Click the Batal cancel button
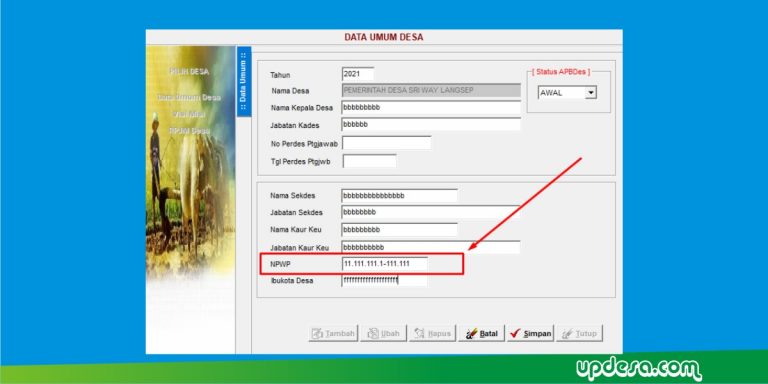This screenshot has width=768, height=384. point(481,334)
